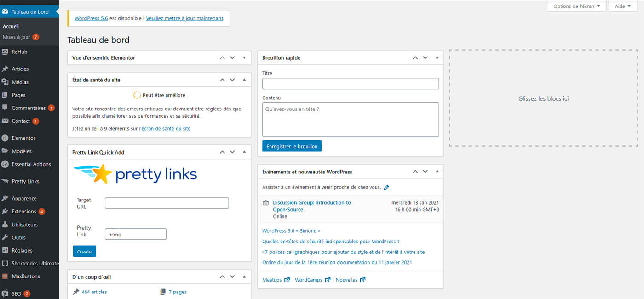This screenshot has width=644, height=299.
Task: Focus the Target URL input field
Action: pos(167,203)
